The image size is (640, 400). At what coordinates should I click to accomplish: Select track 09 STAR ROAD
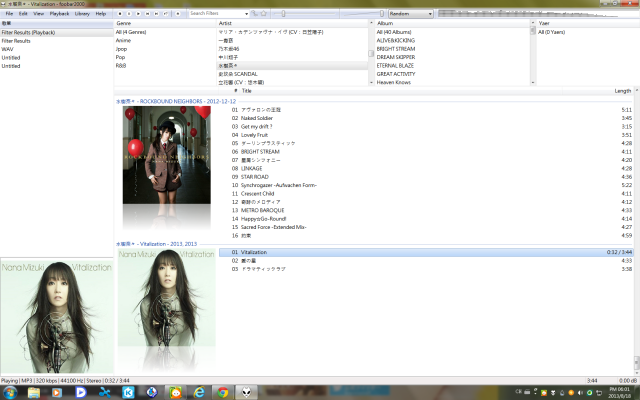coord(426,177)
